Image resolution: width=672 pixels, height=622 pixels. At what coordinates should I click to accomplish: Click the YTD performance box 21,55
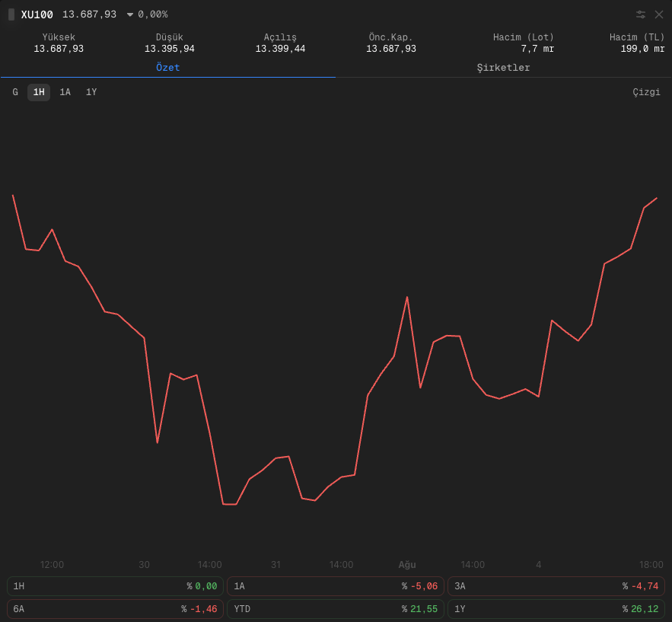(336, 609)
